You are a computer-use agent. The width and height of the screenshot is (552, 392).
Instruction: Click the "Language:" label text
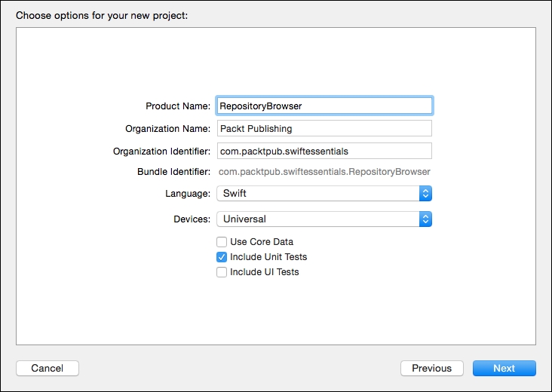pos(188,194)
